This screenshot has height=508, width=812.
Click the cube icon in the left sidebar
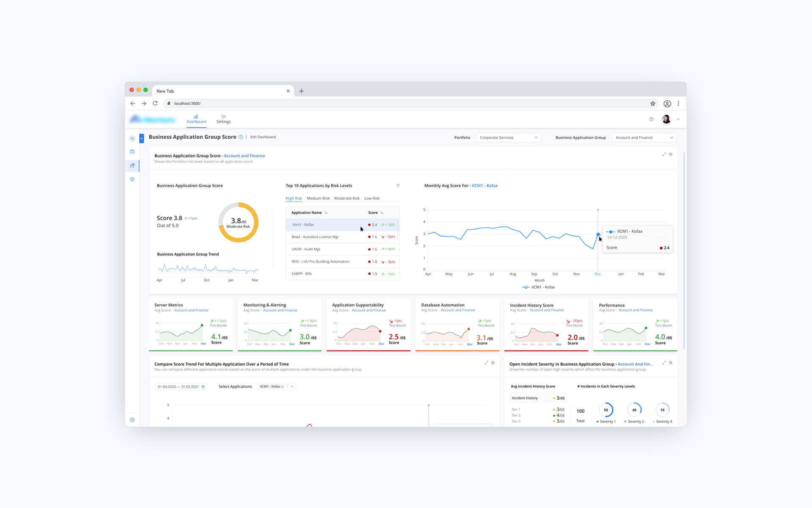pos(132,179)
